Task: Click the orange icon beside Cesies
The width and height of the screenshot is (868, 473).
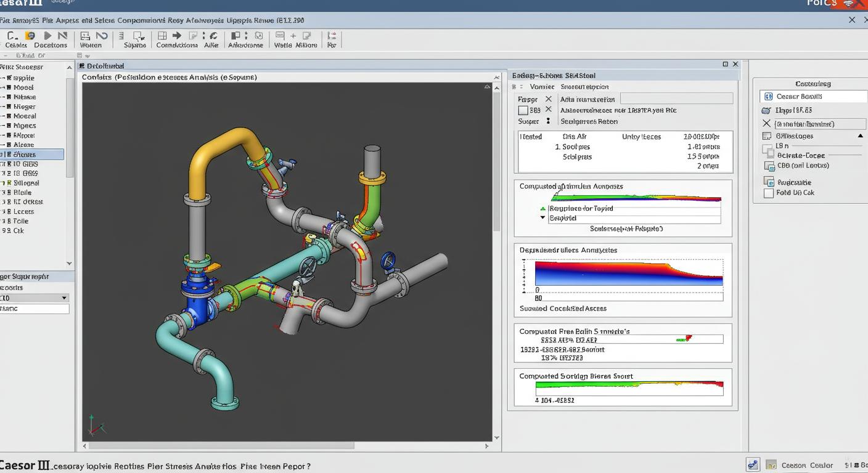Action: click(x=30, y=36)
